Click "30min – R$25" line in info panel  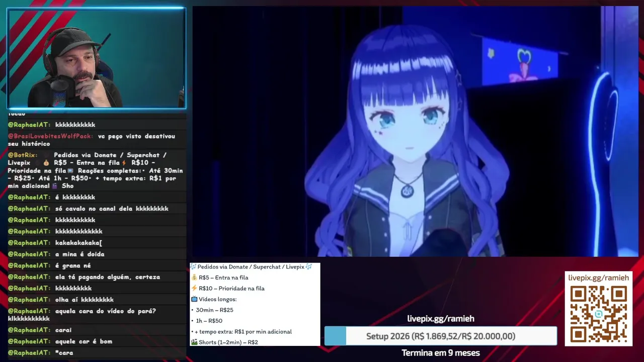214,310
